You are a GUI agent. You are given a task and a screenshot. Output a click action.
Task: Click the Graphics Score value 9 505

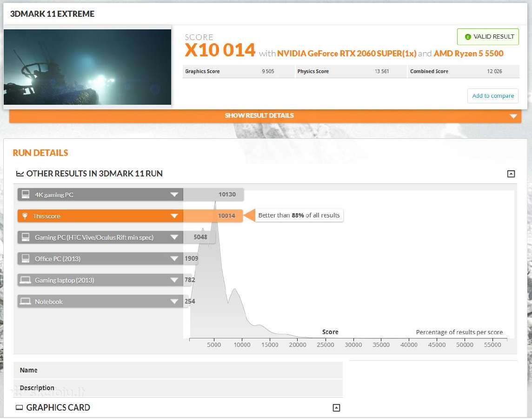coord(268,71)
